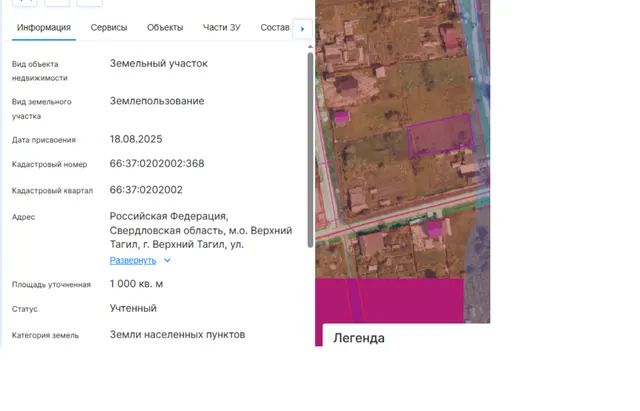The image size is (640, 411).
Task: Click the Вид земельного участка label
Action: click(42, 109)
